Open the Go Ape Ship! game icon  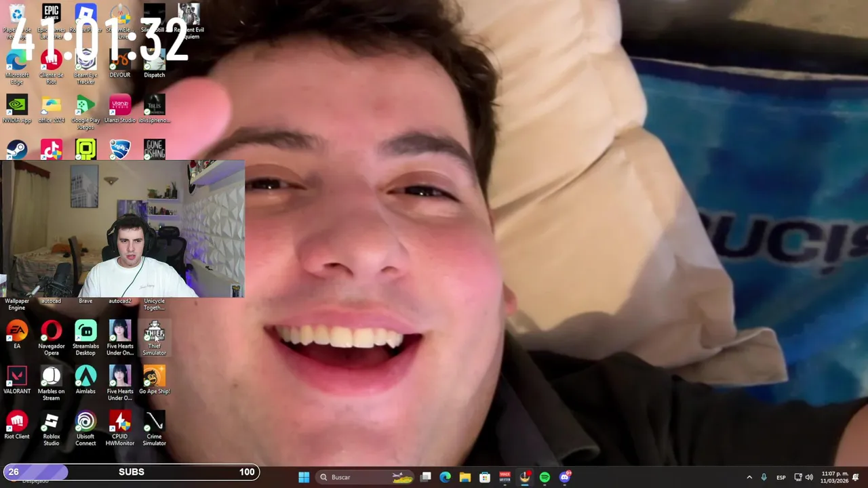154,380
